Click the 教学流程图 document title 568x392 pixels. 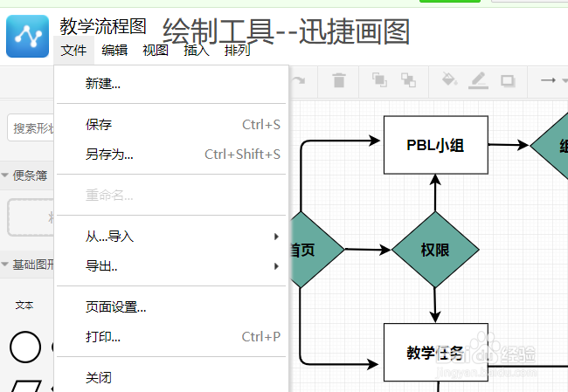coord(103,26)
